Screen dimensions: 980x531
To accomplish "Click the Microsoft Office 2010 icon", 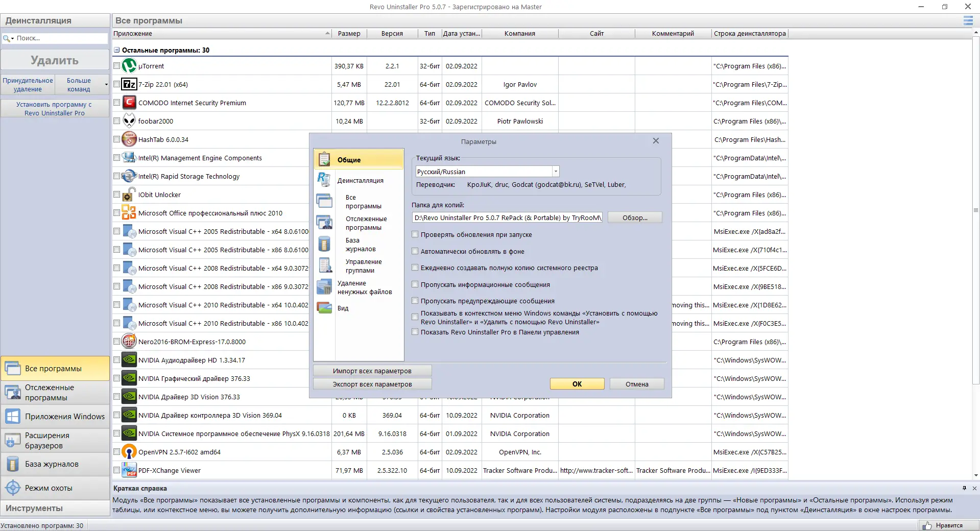I will [129, 213].
